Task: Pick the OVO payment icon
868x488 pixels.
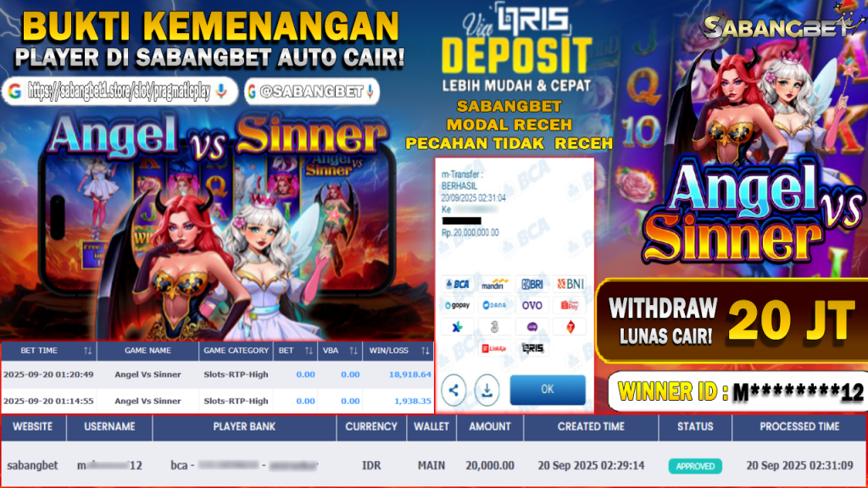Action: [532, 305]
